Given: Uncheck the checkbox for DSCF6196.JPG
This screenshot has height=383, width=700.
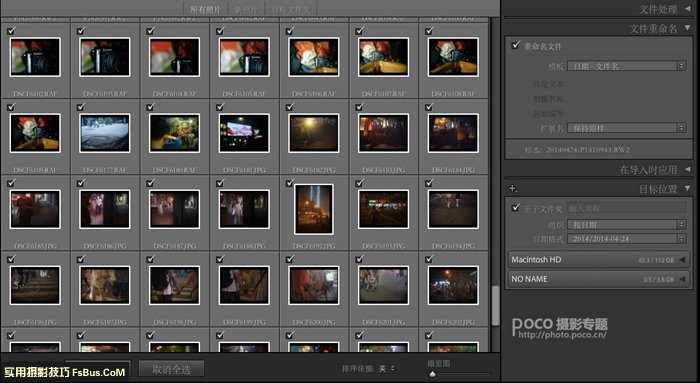Looking at the screenshot, I should pos(11,259).
